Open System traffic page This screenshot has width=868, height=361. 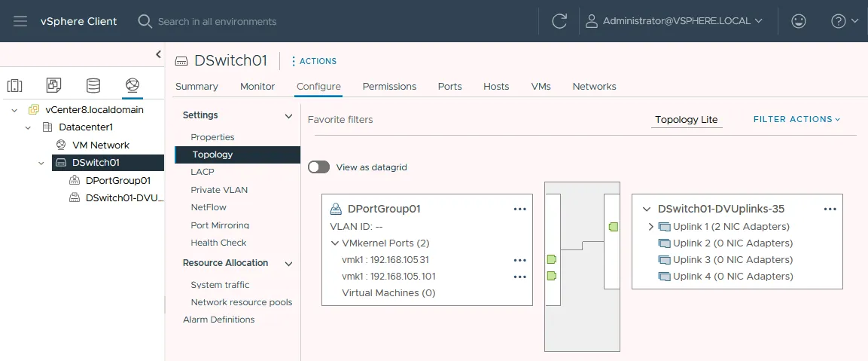(x=220, y=284)
